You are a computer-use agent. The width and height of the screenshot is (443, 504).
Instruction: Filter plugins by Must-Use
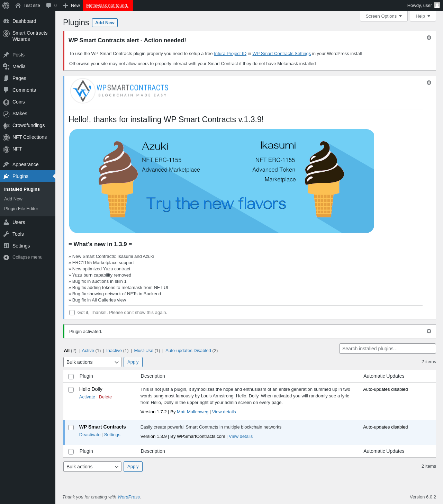coord(144,351)
